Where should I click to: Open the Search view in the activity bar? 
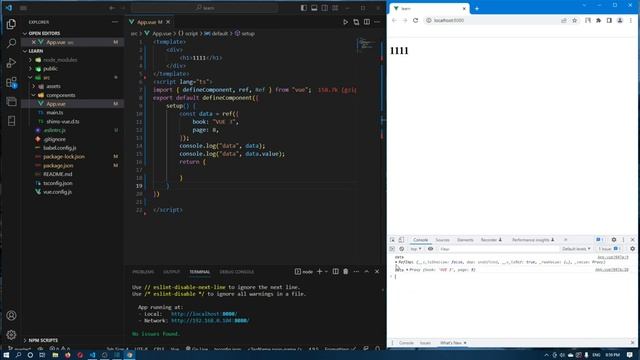tap(11, 43)
